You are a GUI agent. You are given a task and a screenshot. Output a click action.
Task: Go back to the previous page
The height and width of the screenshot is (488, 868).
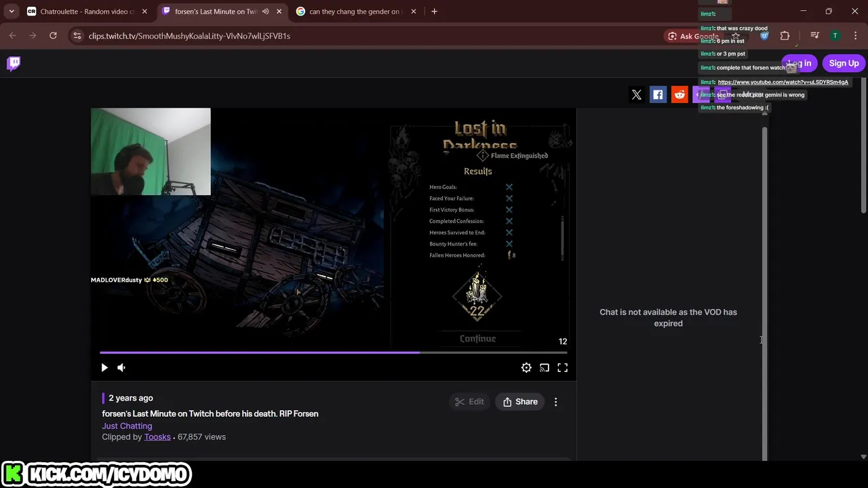click(13, 36)
